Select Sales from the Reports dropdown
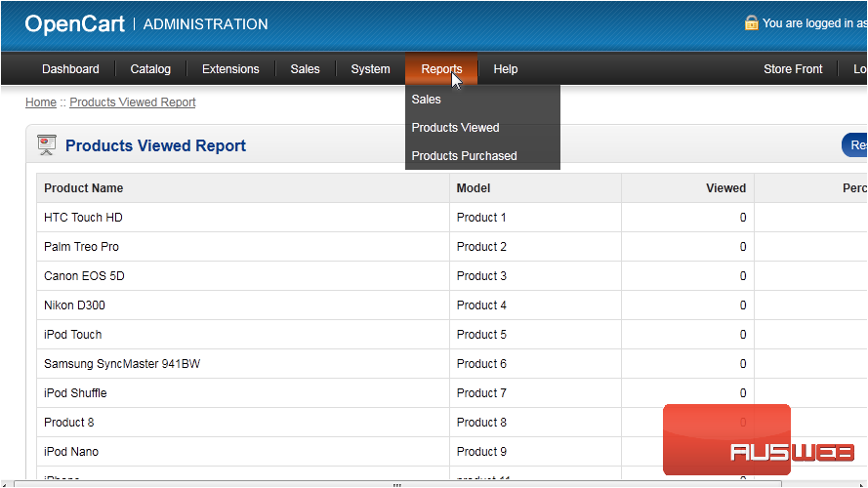868x488 pixels. 427,100
